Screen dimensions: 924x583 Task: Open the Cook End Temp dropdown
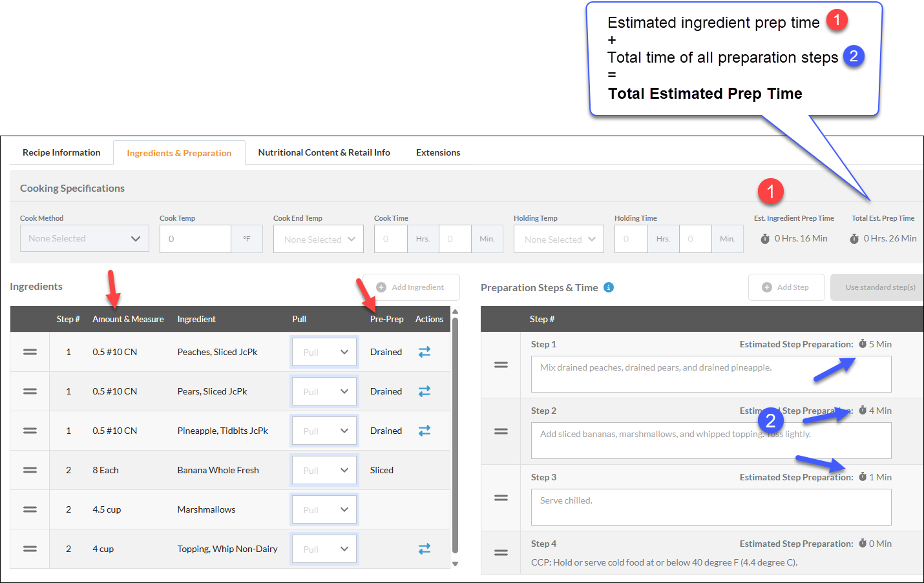(319, 239)
